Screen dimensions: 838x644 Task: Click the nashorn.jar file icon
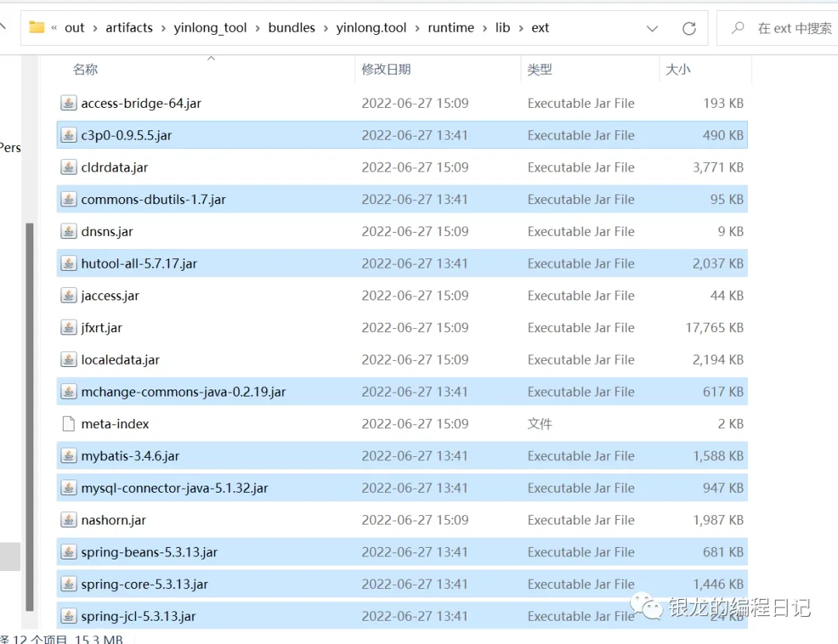[68, 521]
